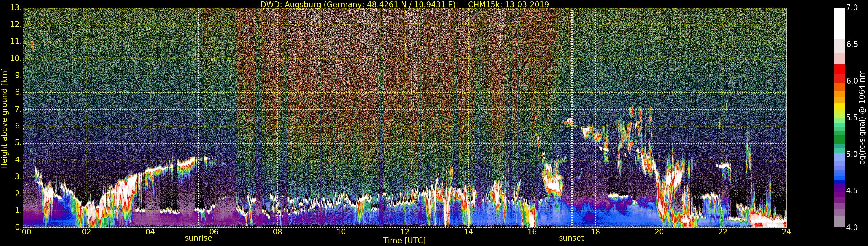Click the "3." height axis tick label

pos(19,177)
